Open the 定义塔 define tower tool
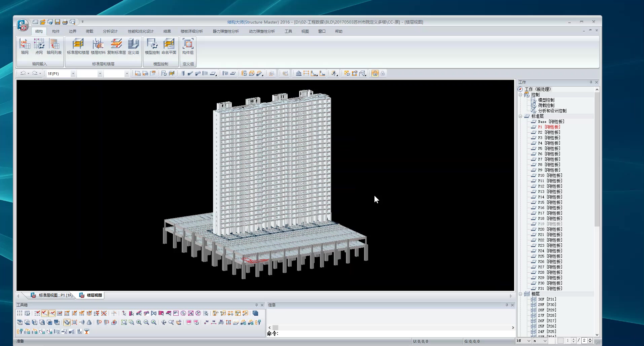Image resolution: width=644 pixels, height=346 pixels. pyautogui.click(x=133, y=46)
